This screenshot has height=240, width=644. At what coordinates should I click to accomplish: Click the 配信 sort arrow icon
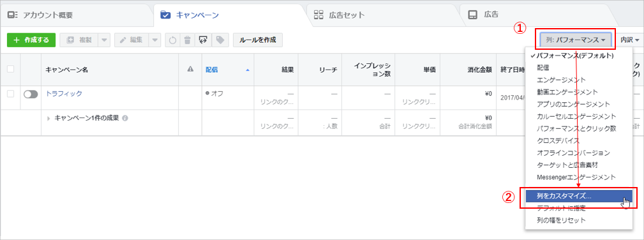[x=247, y=70]
